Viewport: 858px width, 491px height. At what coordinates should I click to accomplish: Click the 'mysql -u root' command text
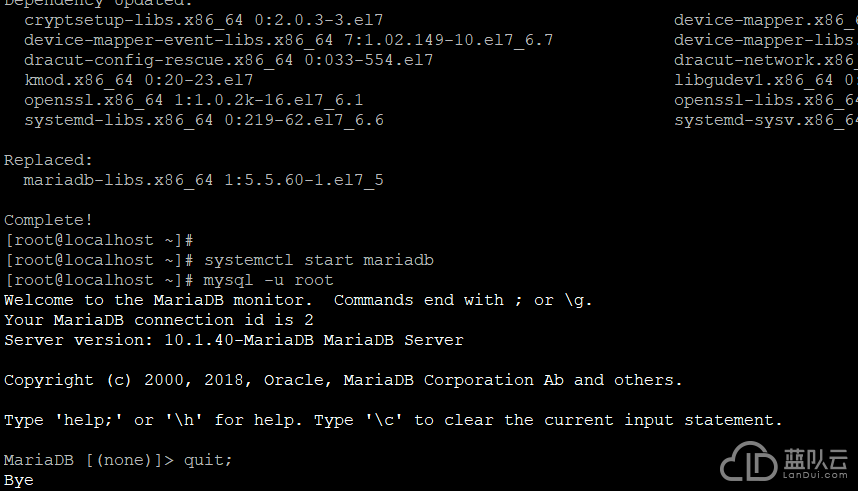[268, 280]
